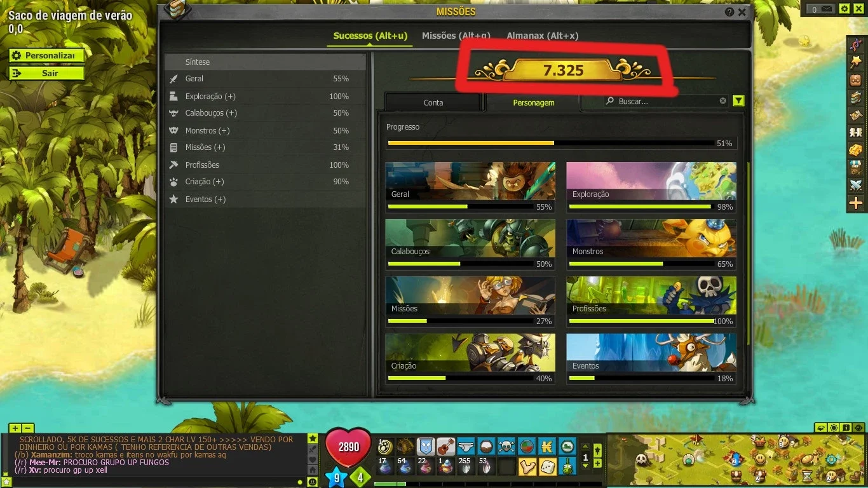Toggle the star chat channel filter
The height and width of the screenshot is (488, 868).
312,438
